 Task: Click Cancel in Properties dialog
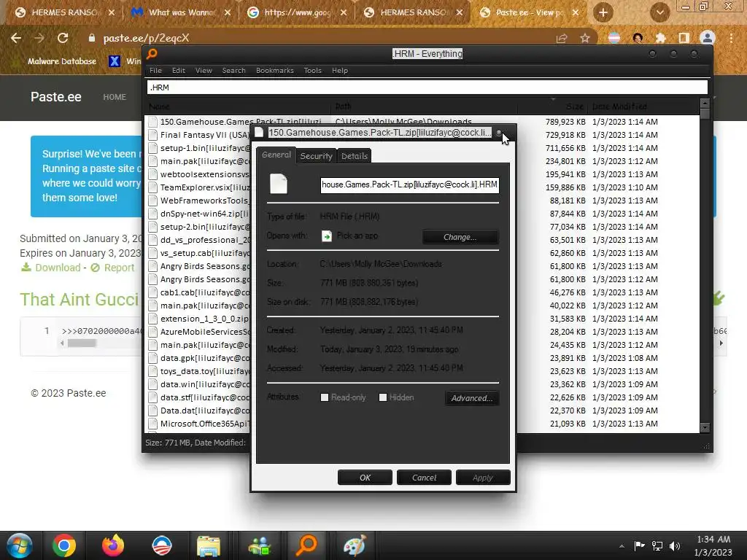point(424,478)
